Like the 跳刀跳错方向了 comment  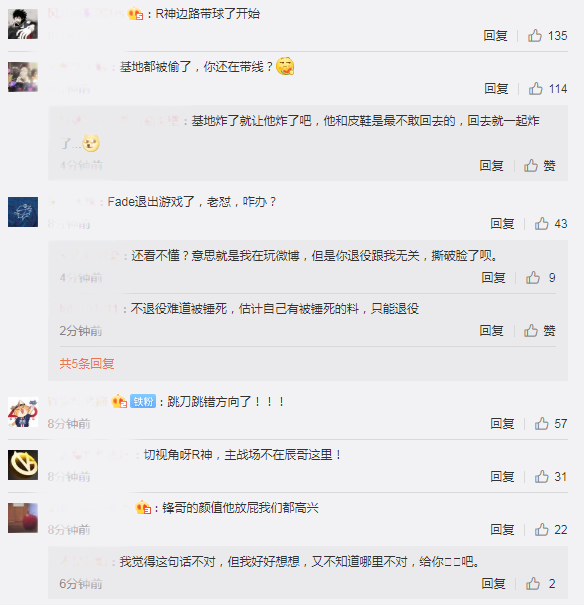551,424
